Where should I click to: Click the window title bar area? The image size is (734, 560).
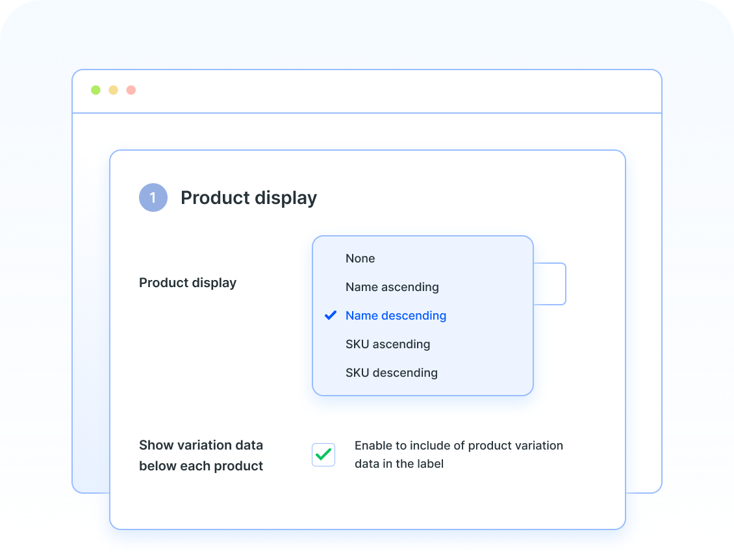[x=390, y=90]
